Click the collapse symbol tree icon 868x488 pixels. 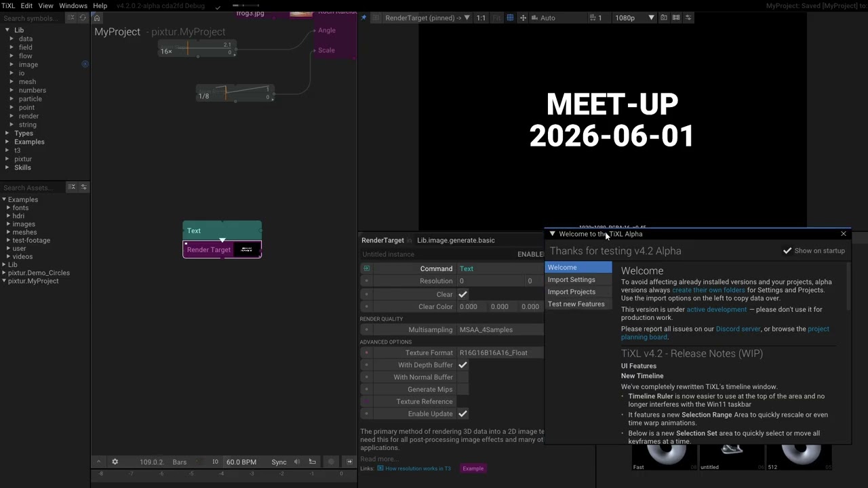[71, 18]
